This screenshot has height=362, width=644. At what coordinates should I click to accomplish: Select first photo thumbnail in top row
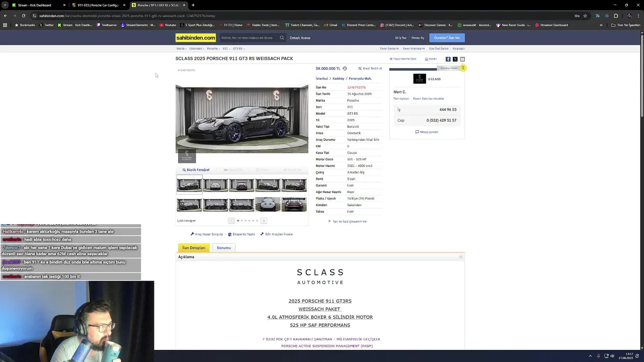(x=189, y=185)
